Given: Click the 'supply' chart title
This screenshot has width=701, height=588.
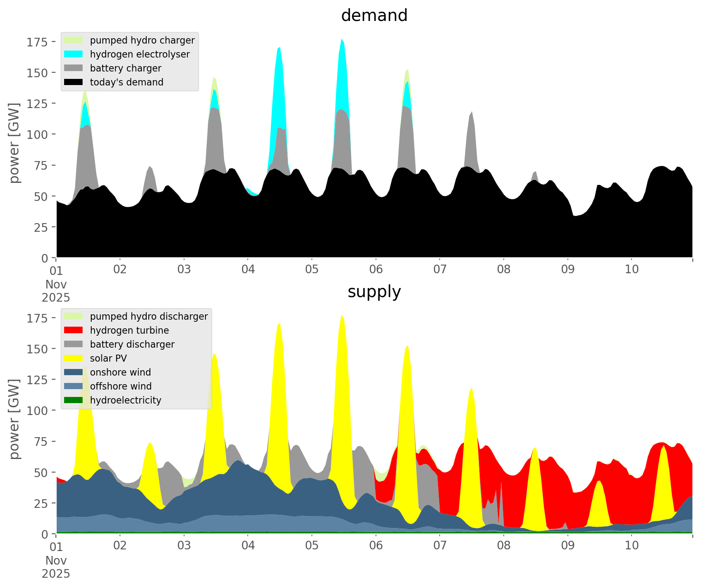Looking at the screenshot, I should (374, 292).
